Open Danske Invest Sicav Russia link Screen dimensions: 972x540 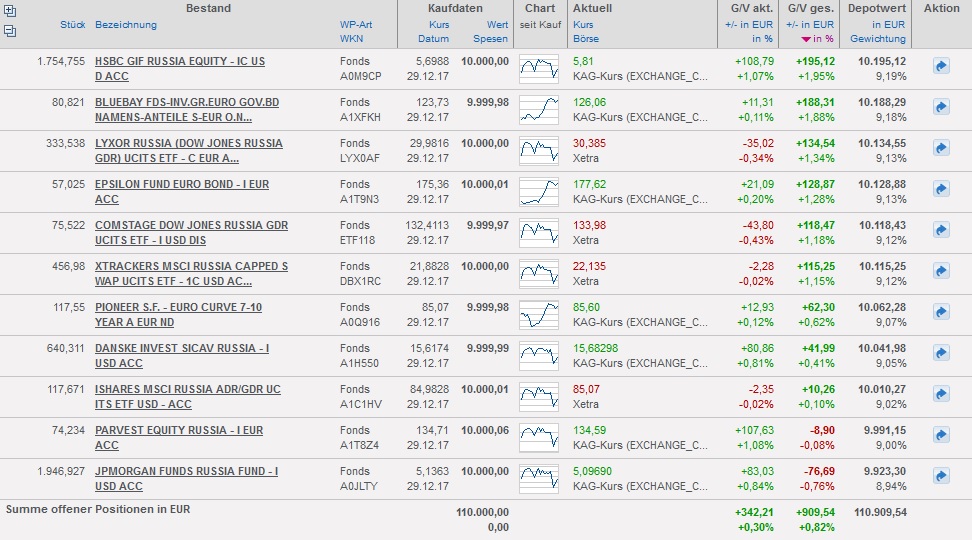pos(182,355)
